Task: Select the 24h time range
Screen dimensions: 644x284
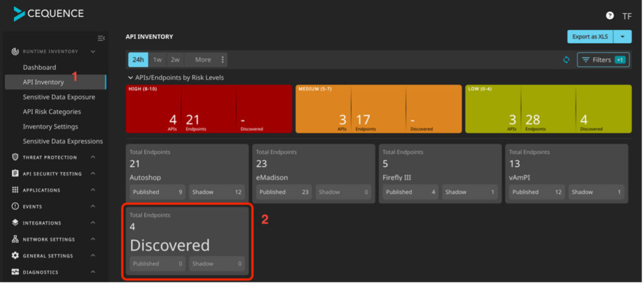Action: pyautogui.click(x=138, y=60)
